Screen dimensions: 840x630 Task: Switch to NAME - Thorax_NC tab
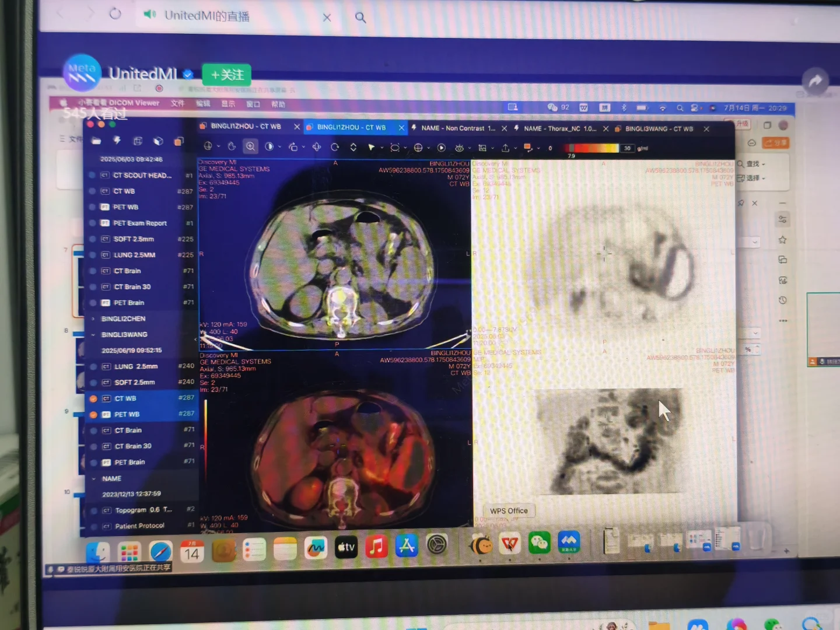tap(559, 128)
